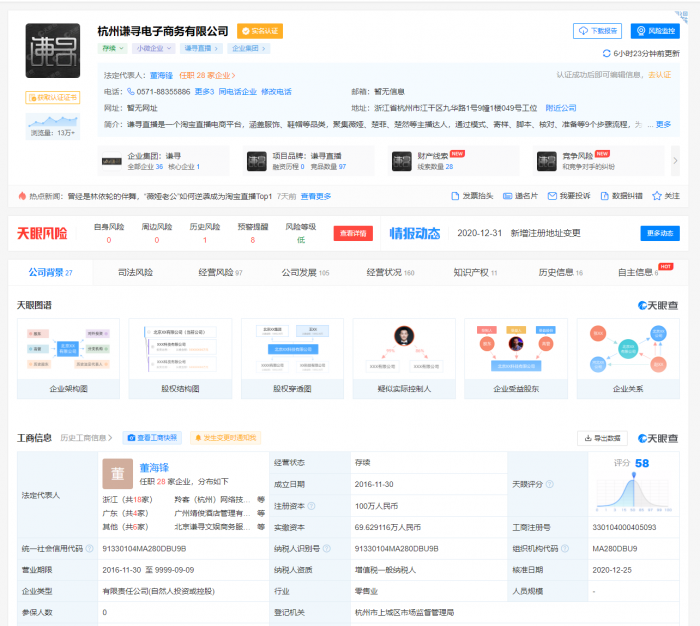The image size is (700, 626).
Task: Switch to 司法风险 tab
Action: tap(135, 272)
